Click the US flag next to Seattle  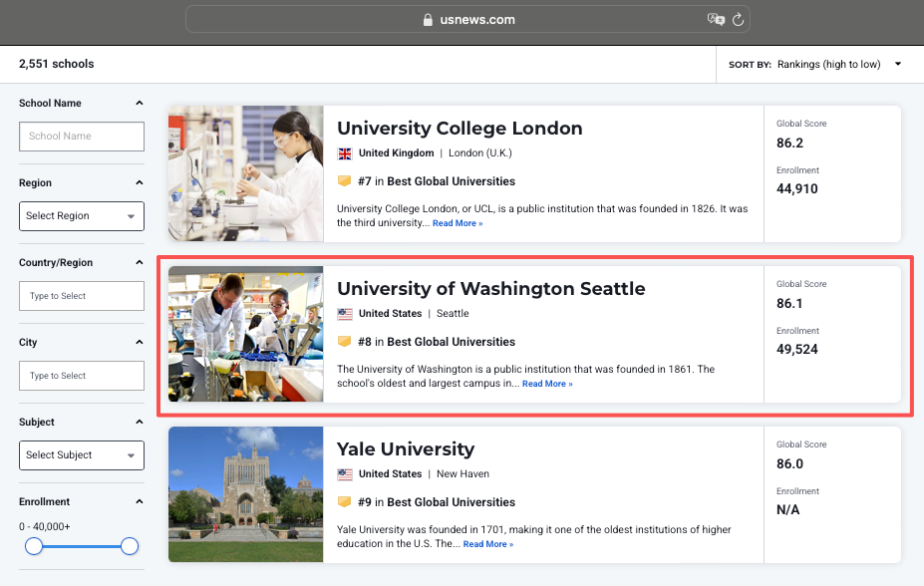(x=345, y=314)
